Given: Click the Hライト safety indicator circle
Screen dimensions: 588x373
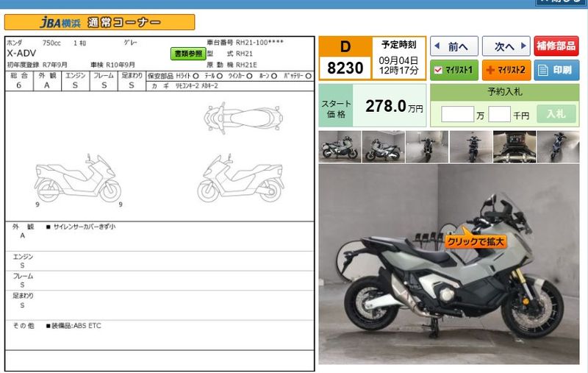Looking at the screenshot, I should [196, 76].
